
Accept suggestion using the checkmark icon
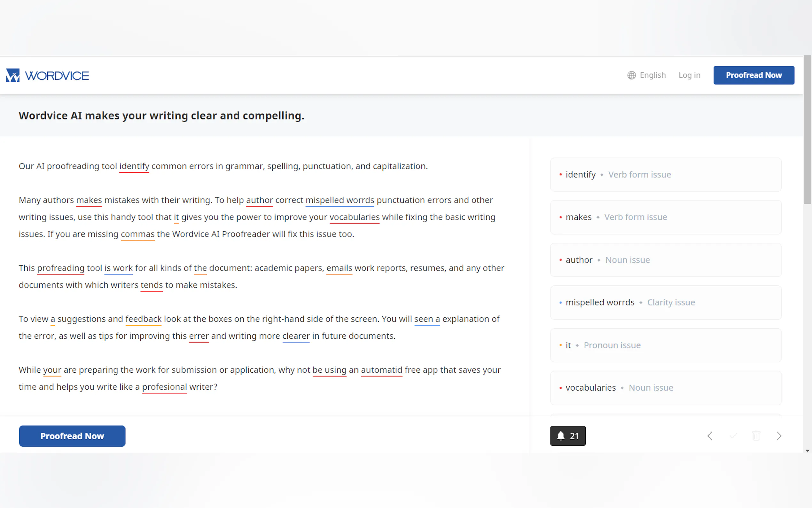coord(733,436)
